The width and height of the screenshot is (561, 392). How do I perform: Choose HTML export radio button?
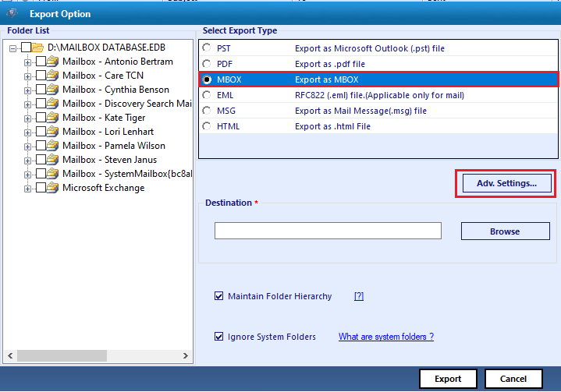207,126
